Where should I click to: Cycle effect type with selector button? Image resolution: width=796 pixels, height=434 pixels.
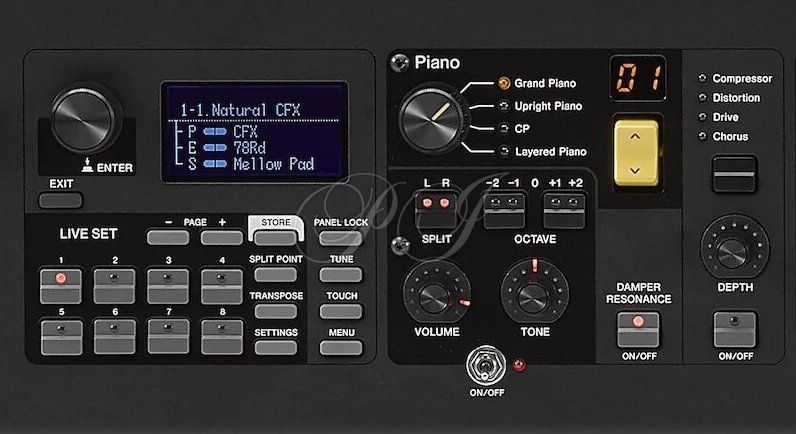[x=734, y=174]
